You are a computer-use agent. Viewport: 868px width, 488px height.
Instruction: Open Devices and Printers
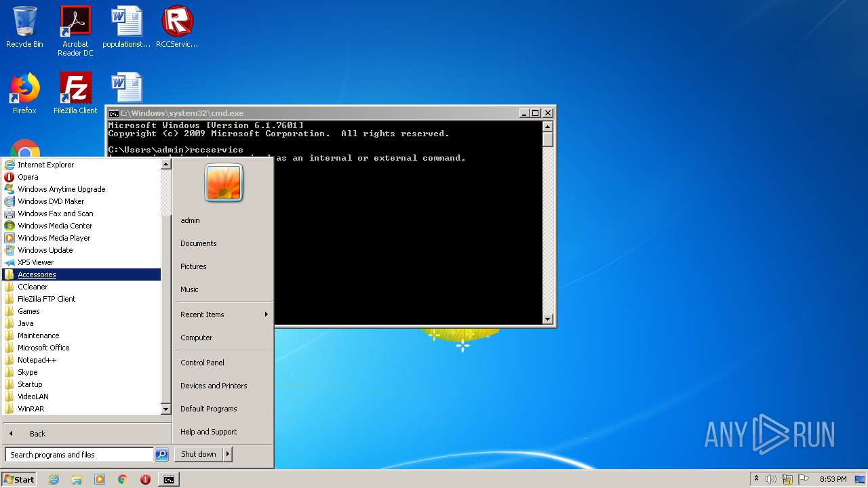tap(224, 386)
